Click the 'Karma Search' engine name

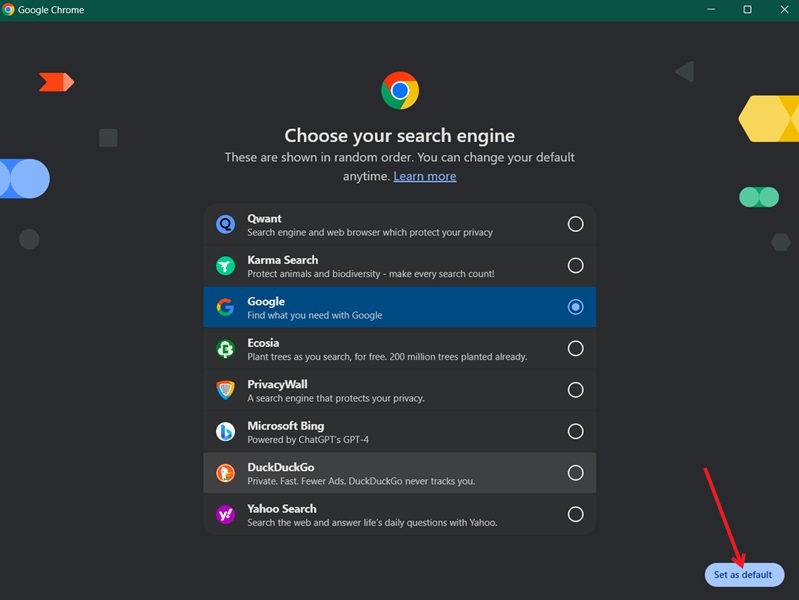pyautogui.click(x=283, y=260)
